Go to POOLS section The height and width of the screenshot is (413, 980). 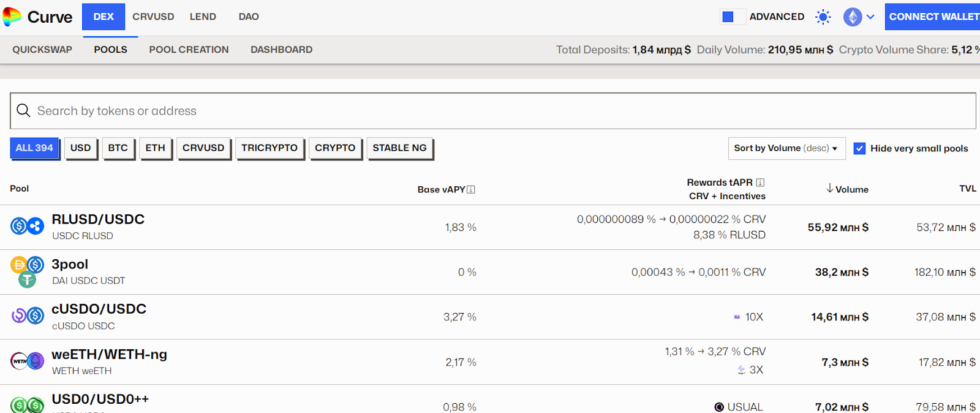coord(111,50)
